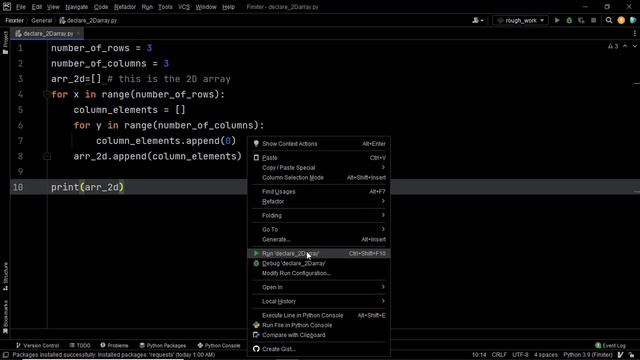640x360 pixels.
Task: Choose Show Context Actions entry
Action: click(x=319, y=144)
